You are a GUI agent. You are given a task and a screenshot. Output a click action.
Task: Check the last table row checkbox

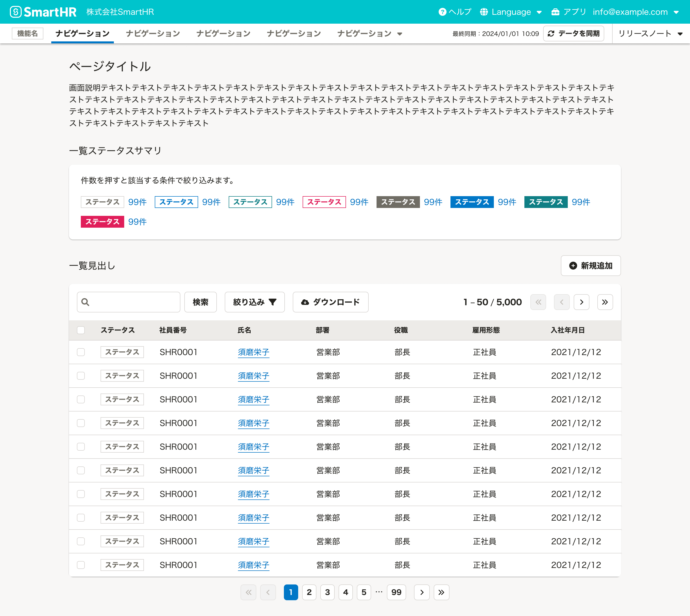[x=81, y=565]
